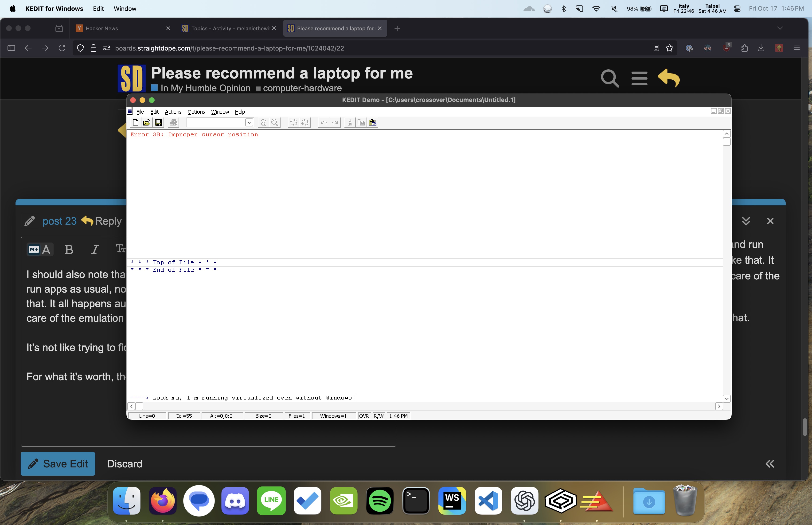This screenshot has height=525, width=812.
Task: Open the Actions menu in KEDIT
Action: pos(173,112)
